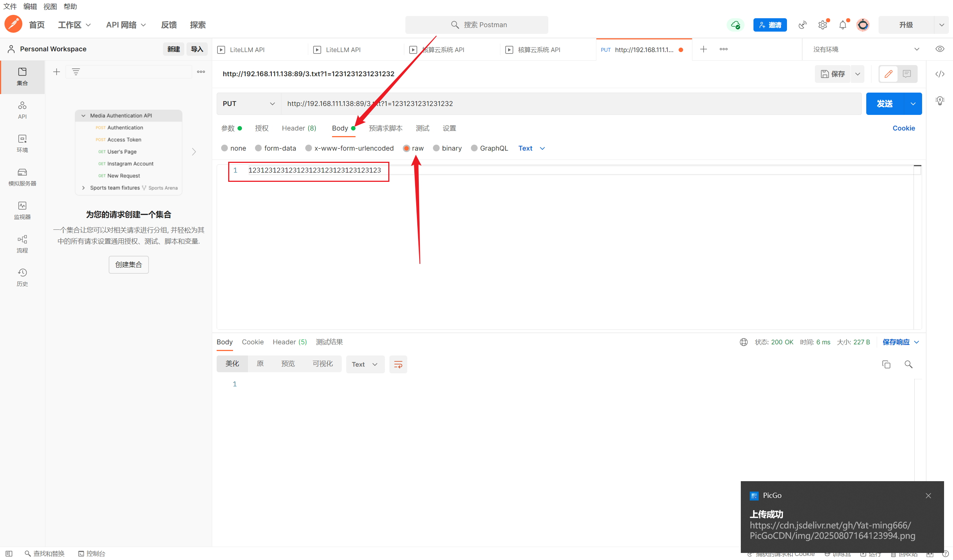The image size is (953, 560).
Task: Open the PUT HTTP method dropdown
Action: tap(248, 103)
